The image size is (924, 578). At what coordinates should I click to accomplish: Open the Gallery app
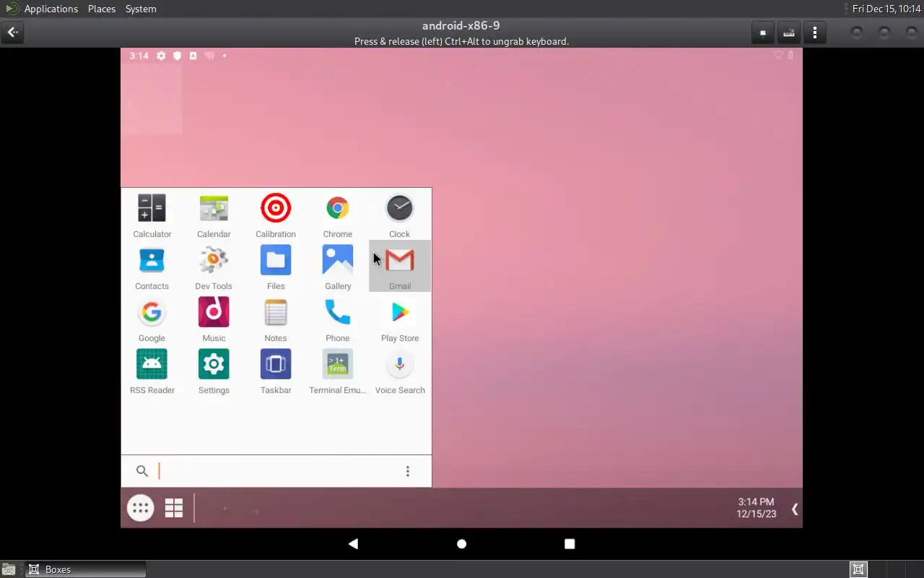[338, 267]
